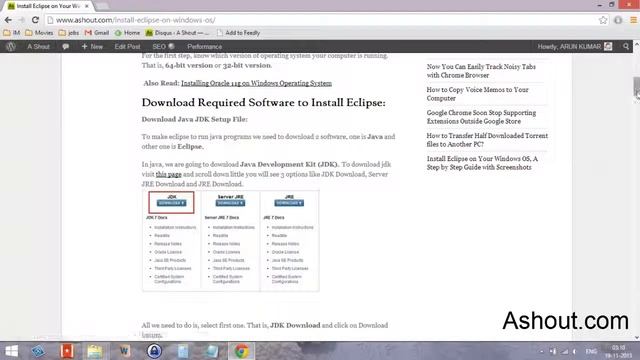This screenshot has height=360, width=640.
Task: Click the search magnifier in admin bar
Action: tap(626, 47)
